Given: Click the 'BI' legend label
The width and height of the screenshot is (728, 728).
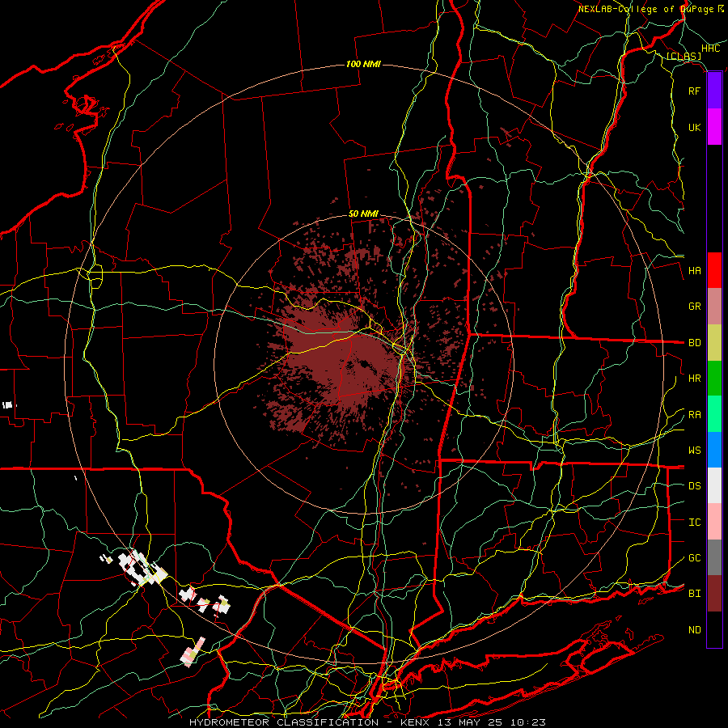Looking at the screenshot, I should coord(694,594).
